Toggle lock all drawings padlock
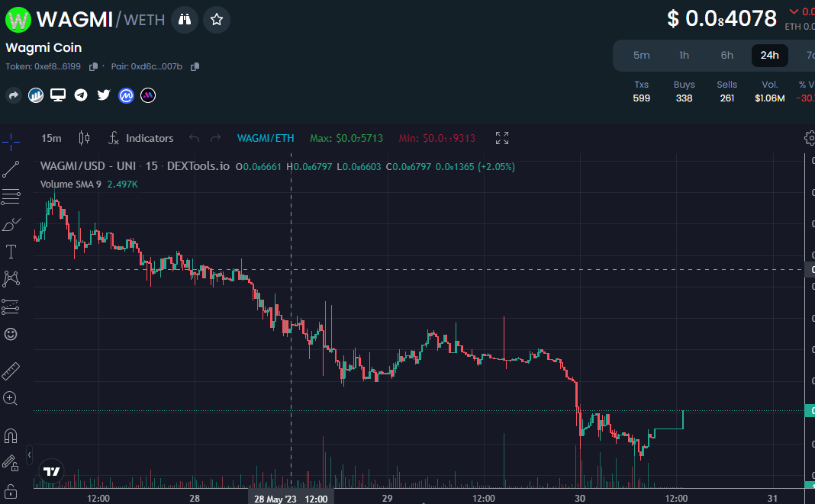Image resolution: width=815 pixels, height=504 pixels. [x=11, y=490]
